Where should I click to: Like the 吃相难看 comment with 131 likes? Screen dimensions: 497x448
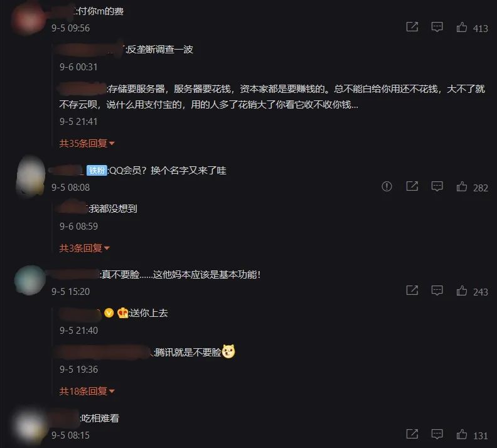point(461,434)
